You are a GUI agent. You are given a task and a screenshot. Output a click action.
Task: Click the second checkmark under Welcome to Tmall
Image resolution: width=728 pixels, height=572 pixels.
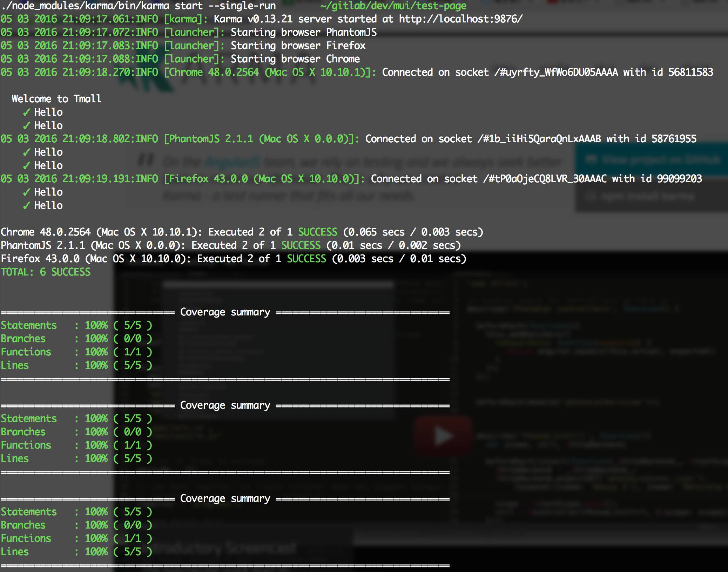point(26,125)
